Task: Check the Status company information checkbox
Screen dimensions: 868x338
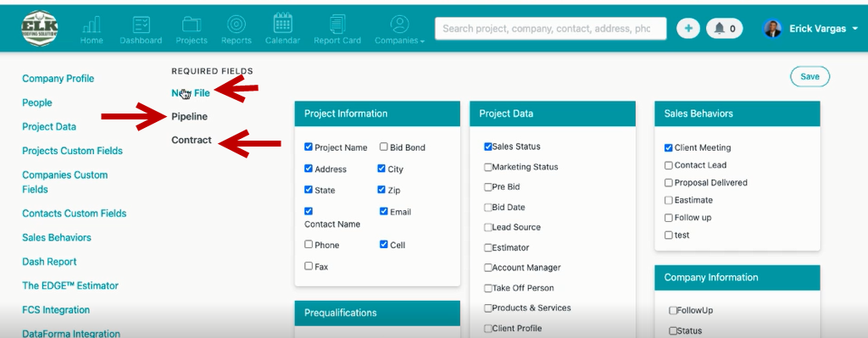Action: click(x=672, y=331)
